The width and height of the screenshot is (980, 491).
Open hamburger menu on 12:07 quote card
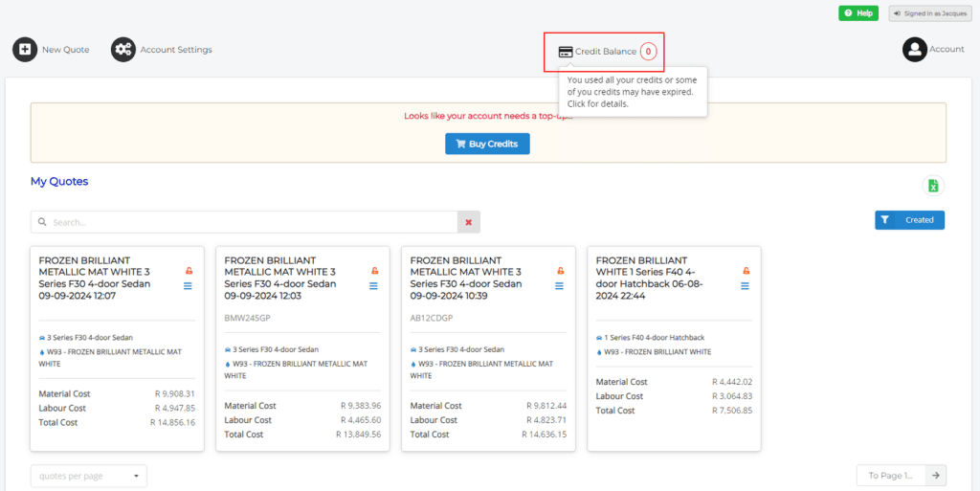point(189,286)
